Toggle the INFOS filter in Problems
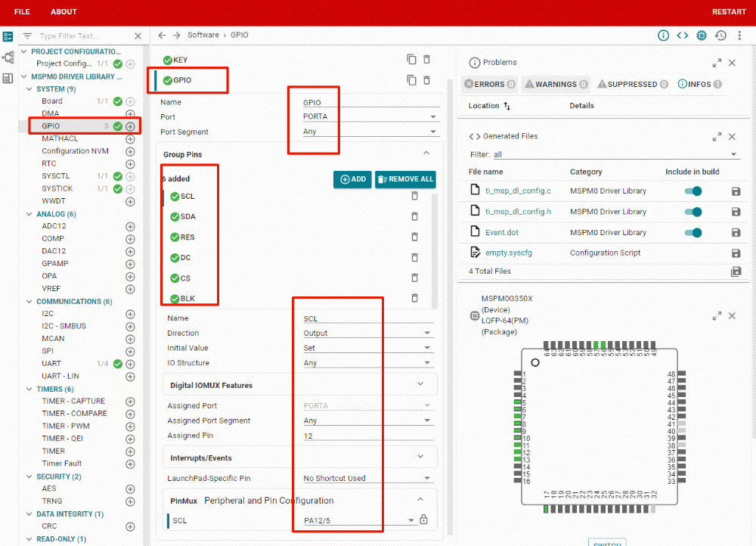Screen dimensions: 756x546 pyautogui.click(x=699, y=85)
